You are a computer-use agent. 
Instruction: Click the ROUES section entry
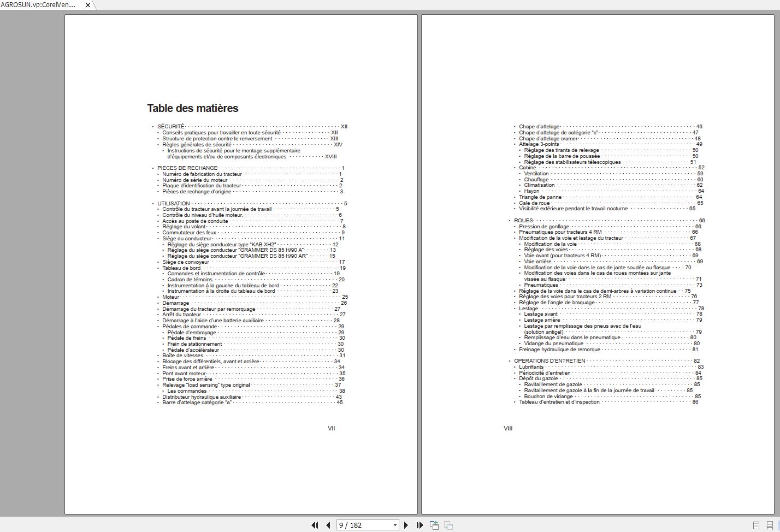[x=523, y=221]
